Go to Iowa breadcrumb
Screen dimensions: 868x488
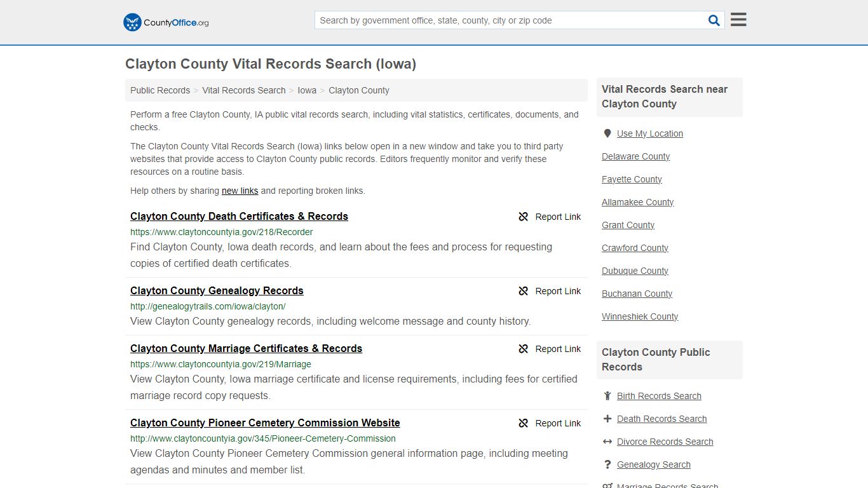click(307, 90)
